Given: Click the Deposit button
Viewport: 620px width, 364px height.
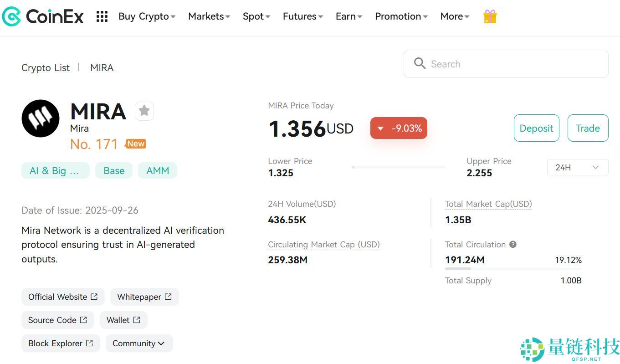Looking at the screenshot, I should coord(536,128).
